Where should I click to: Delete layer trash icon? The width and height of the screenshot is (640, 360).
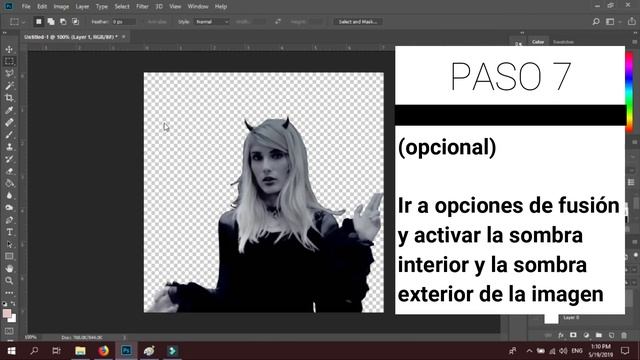click(624, 335)
